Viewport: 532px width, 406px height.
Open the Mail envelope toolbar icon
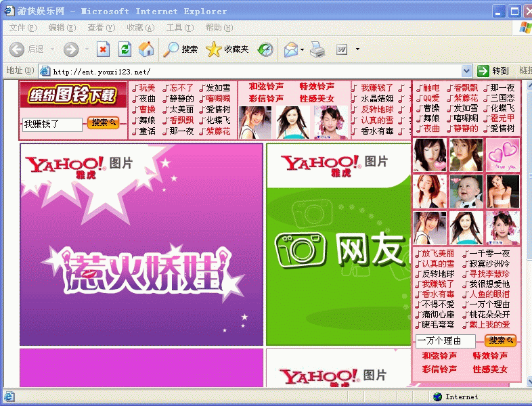291,49
